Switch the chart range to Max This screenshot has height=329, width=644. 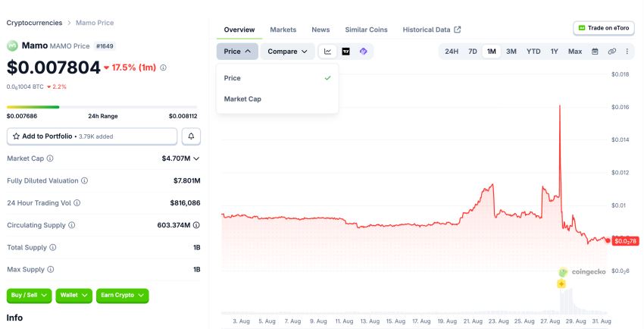point(575,52)
